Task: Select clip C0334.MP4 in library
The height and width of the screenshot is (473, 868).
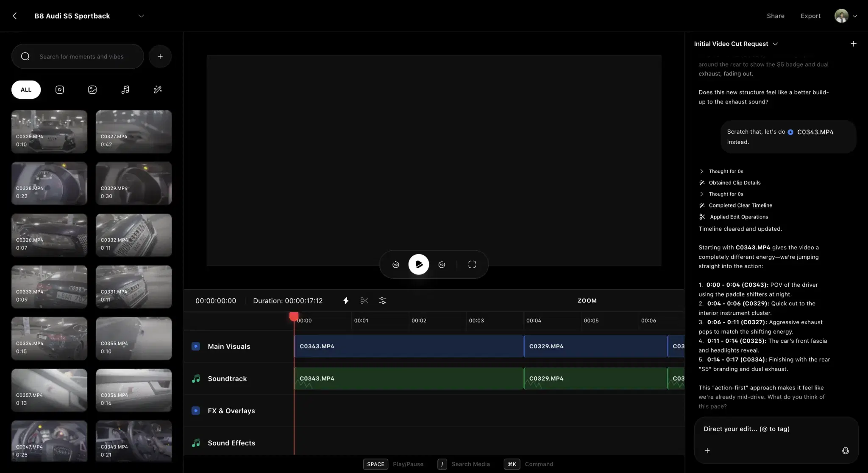Action: tap(49, 339)
